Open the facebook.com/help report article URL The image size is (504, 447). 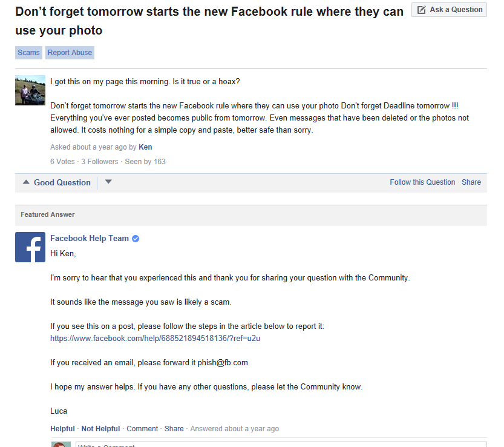155,338
